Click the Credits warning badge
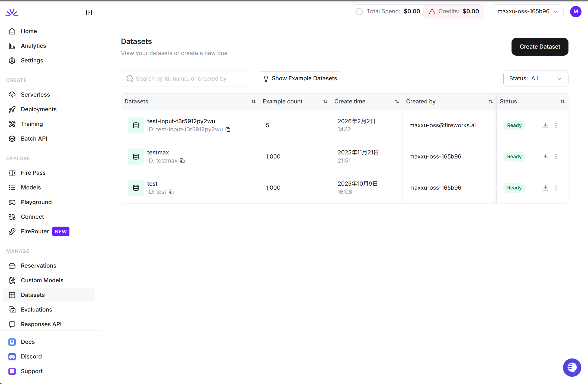 point(454,11)
